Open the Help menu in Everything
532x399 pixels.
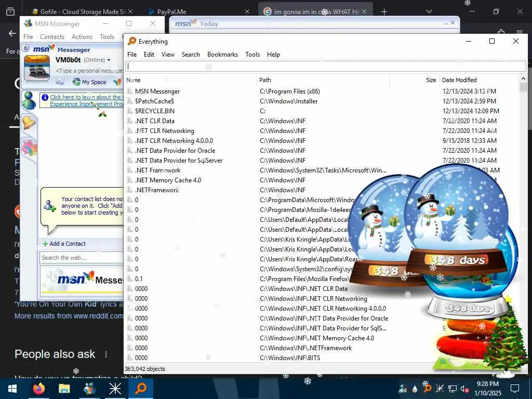273,54
